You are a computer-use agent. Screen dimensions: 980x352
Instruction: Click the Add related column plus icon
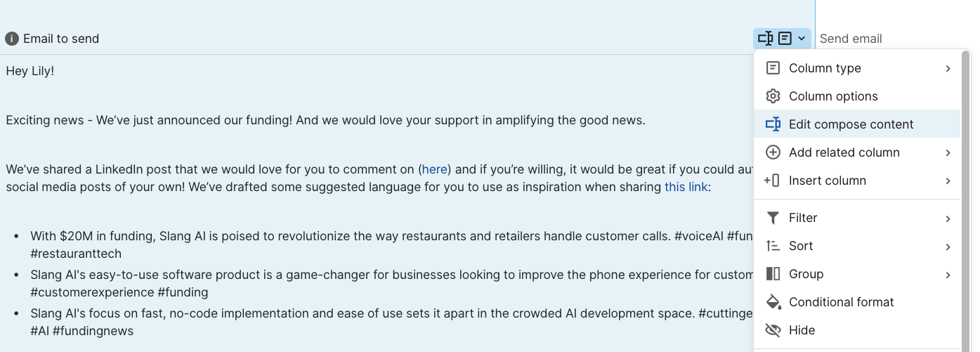pos(773,152)
